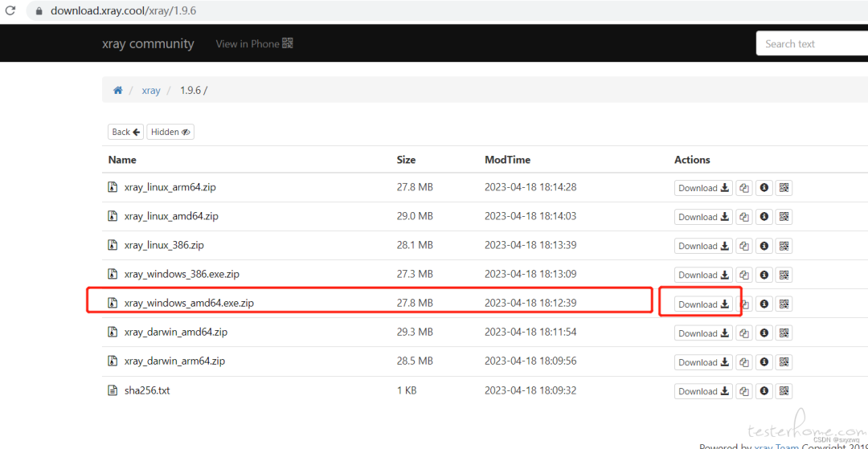Click the 2023-04-18 18:09:32 timestamp
The image size is (868, 449).
(x=530, y=390)
